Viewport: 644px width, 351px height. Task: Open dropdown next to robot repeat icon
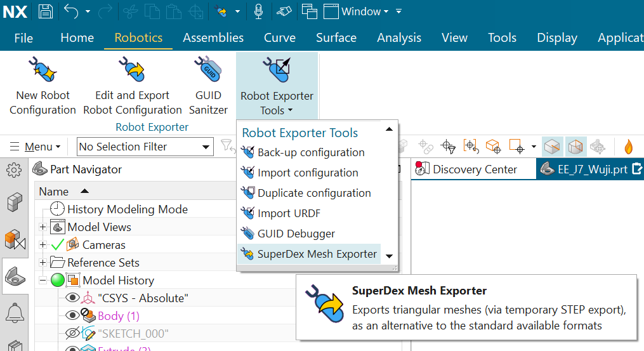click(x=237, y=11)
